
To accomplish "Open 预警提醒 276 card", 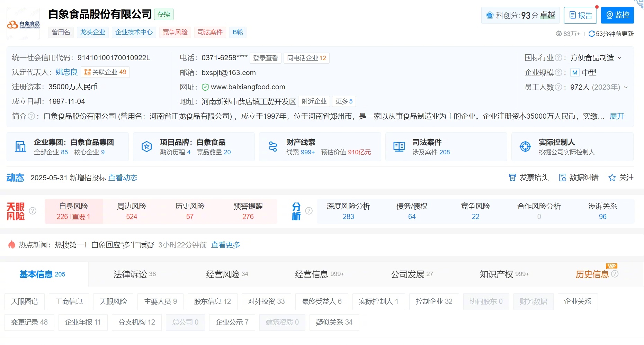I will 248,211.
